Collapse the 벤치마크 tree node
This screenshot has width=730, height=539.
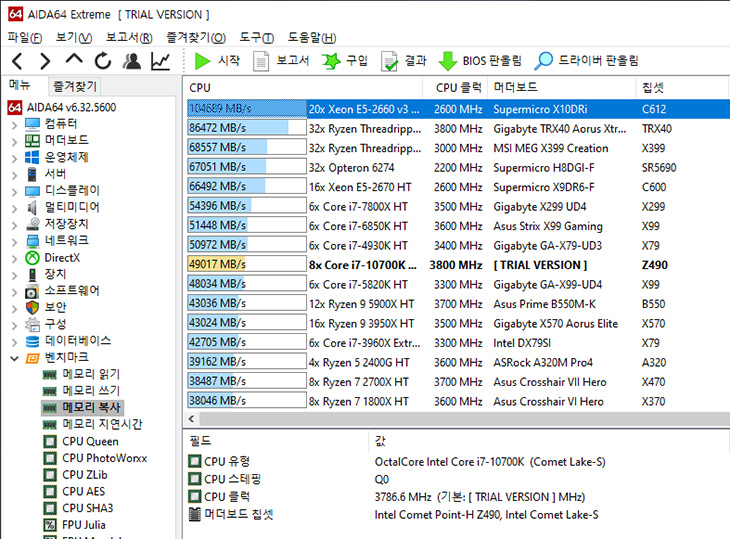tap(14, 358)
